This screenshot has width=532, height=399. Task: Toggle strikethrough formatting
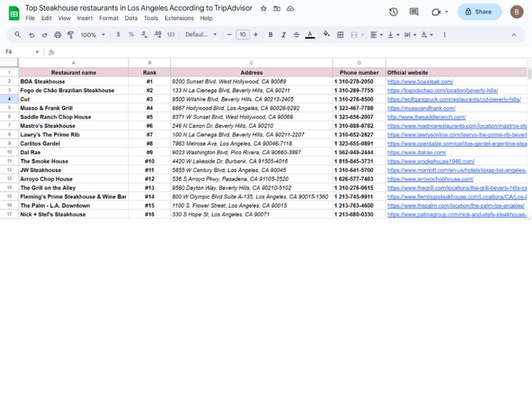tap(296, 34)
